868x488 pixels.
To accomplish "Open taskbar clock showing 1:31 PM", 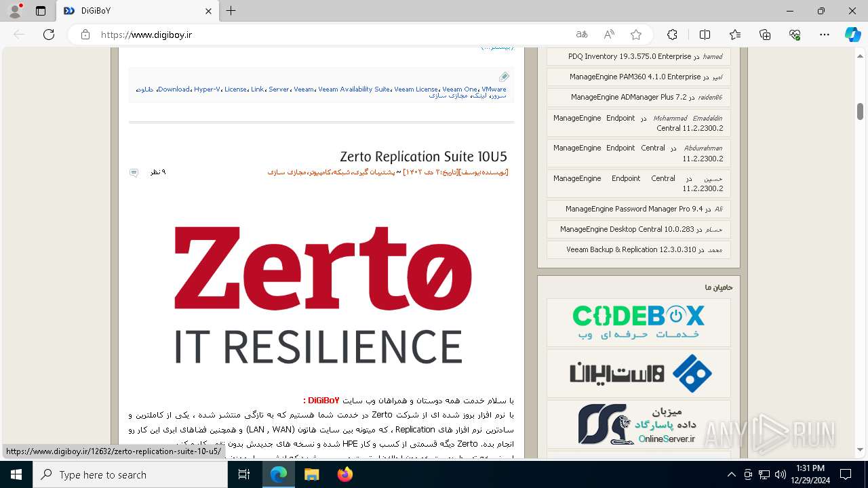I will (810, 474).
